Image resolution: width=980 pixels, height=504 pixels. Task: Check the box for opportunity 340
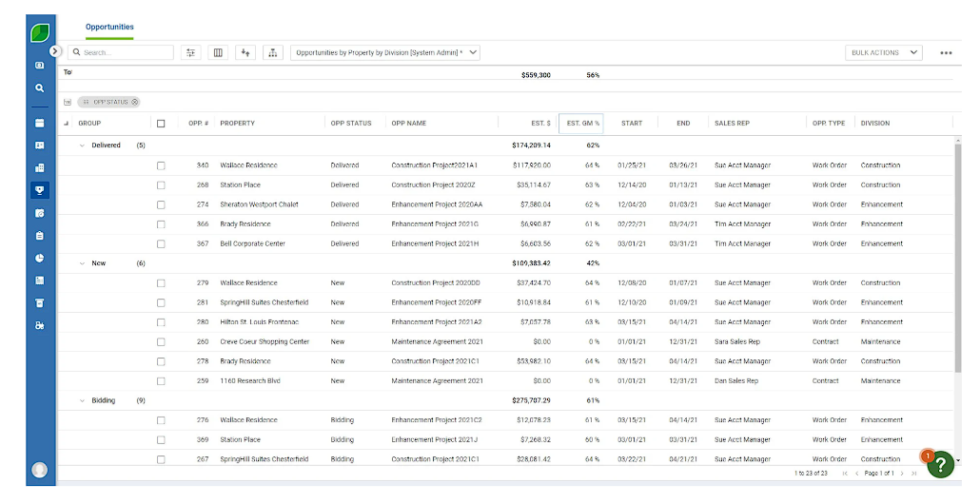pyautogui.click(x=161, y=165)
